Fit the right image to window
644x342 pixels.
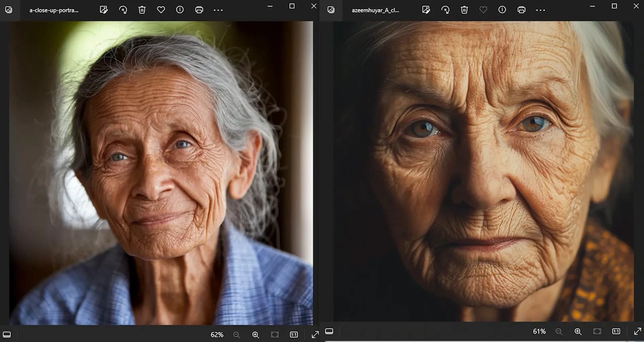click(597, 332)
